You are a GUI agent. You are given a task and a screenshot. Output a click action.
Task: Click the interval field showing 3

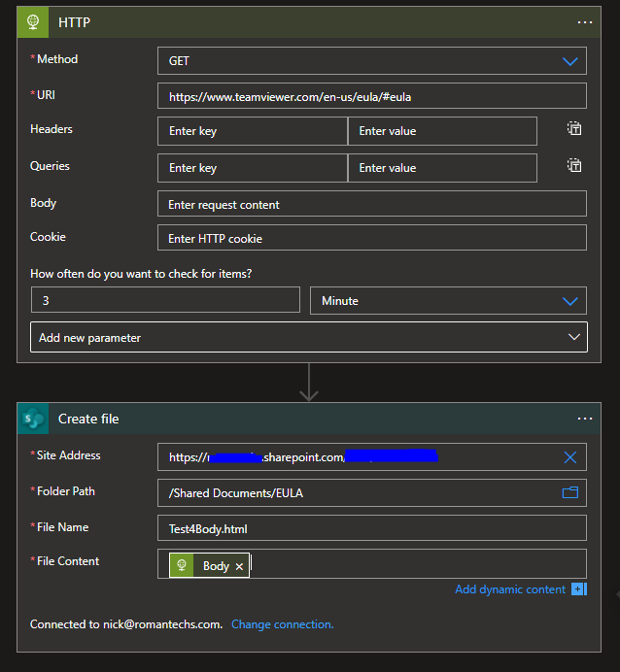pyautogui.click(x=165, y=300)
